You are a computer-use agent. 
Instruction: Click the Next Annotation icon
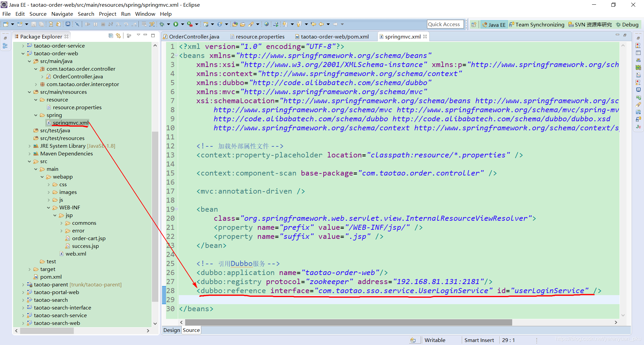(285, 24)
